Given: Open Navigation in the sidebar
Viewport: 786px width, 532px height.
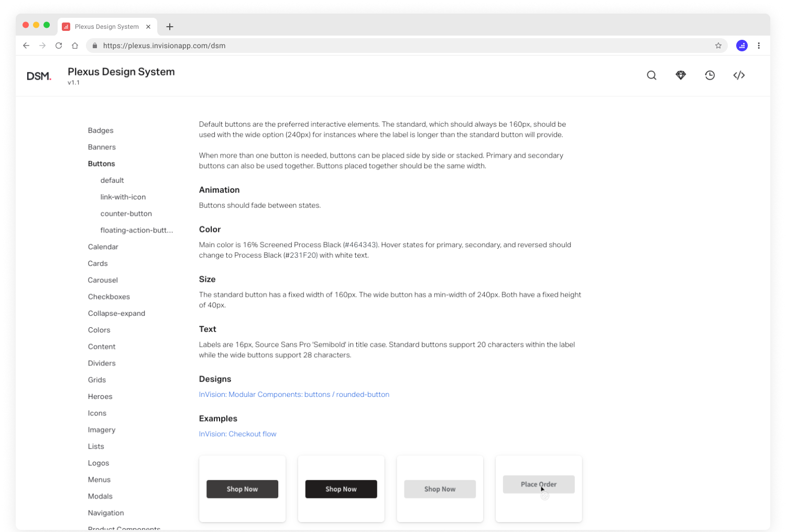Looking at the screenshot, I should 106,513.
